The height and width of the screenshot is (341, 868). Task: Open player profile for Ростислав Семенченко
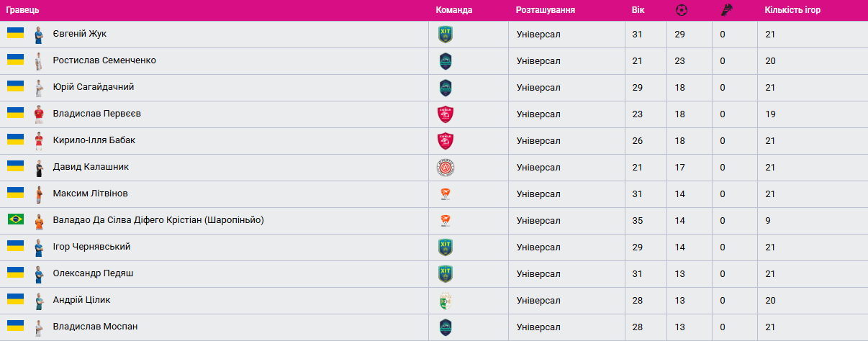[104, 60]
